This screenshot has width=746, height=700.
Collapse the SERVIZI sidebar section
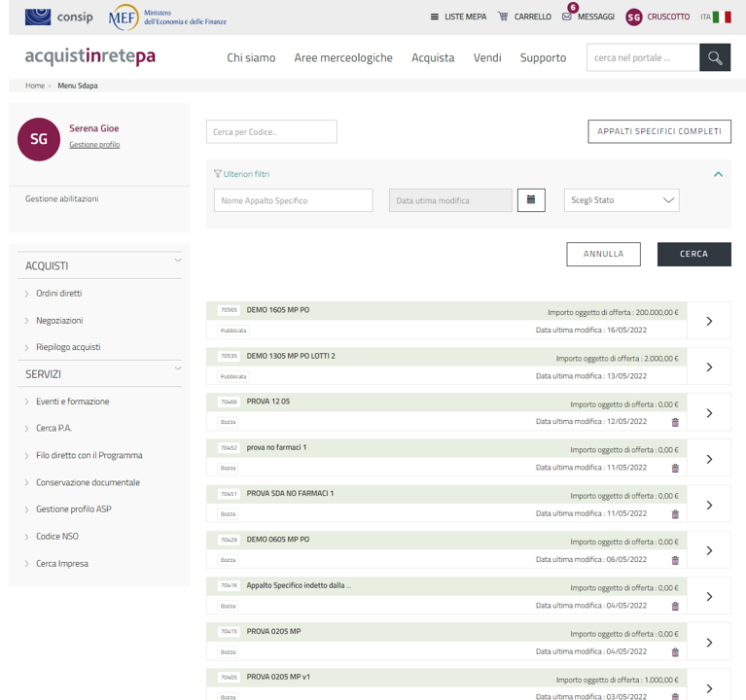coord(178,368)
